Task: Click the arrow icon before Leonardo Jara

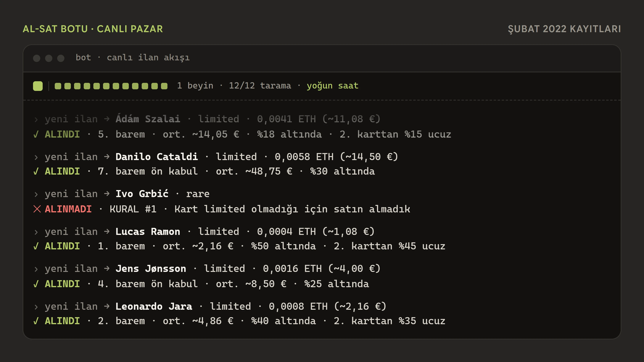Action: [x=107, y=306]
